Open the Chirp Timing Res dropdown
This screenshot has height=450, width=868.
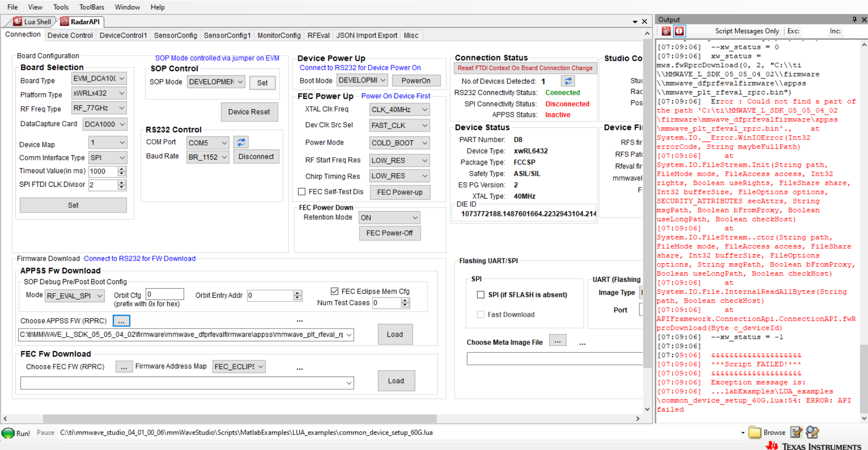tap(399, 176)
